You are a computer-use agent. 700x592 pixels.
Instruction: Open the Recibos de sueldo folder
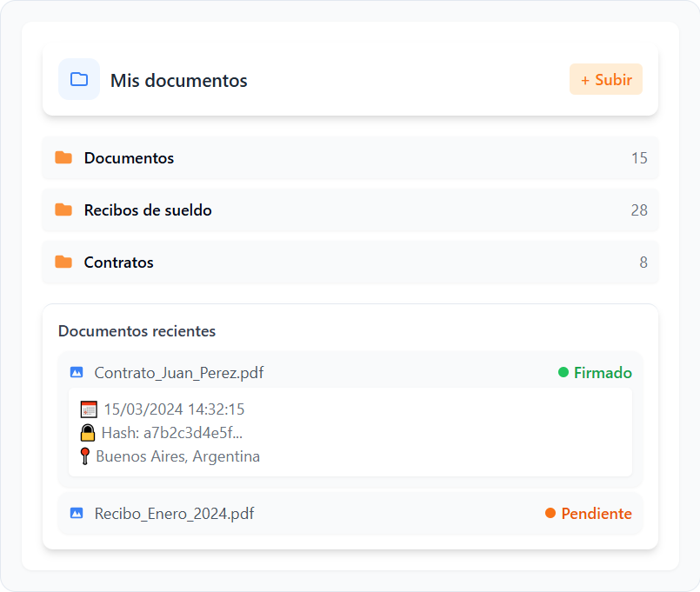click(x=148, y=210)
